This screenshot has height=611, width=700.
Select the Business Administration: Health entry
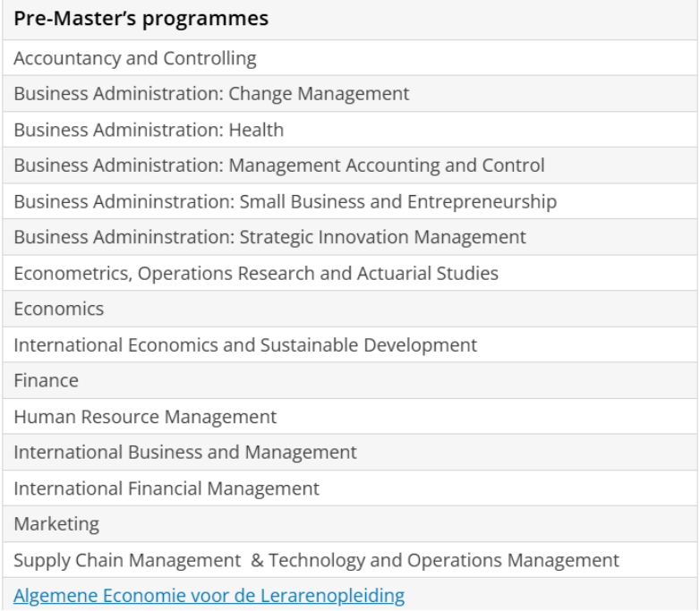(149, 130)
